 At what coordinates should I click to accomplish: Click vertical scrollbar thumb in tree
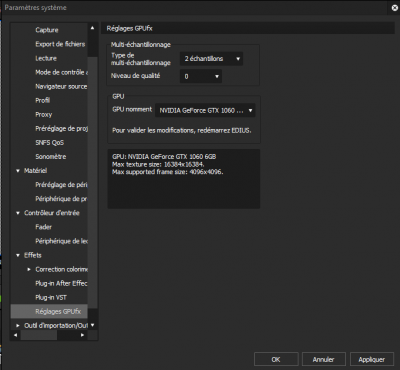point(92,182)
